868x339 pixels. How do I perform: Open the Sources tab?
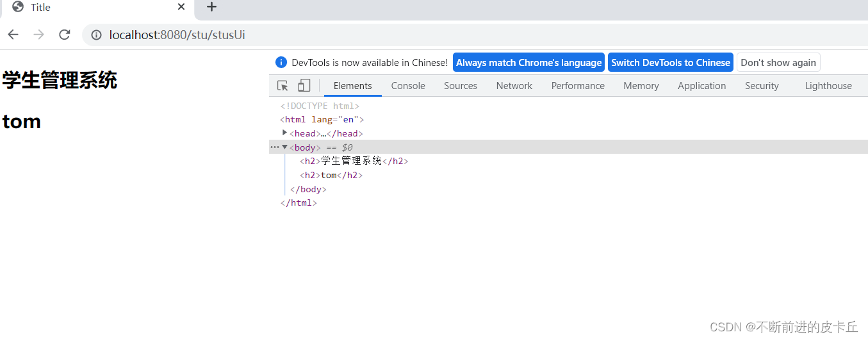tap(461, 86)
